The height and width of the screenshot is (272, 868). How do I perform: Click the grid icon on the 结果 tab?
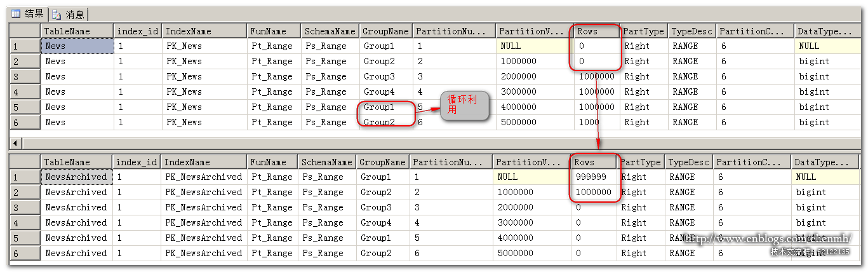pos(16,14)
